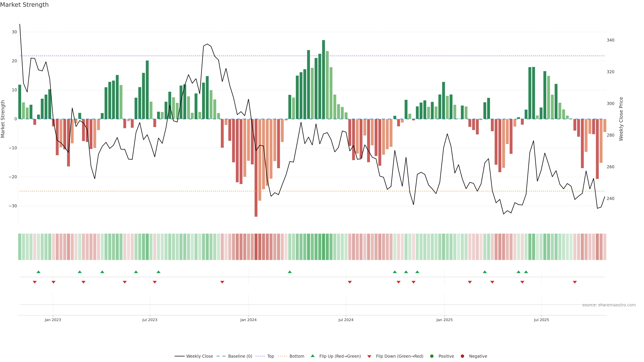Click the flip-up marker between Jan 2024 and Jul 2024
This screenshot has width=644, height=362.
tap(290, 272)
